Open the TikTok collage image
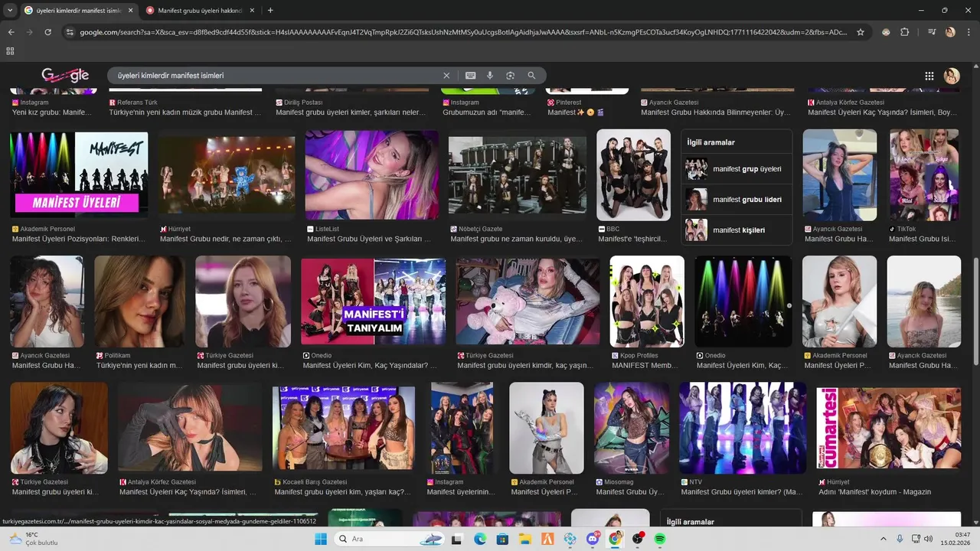 [x=924, y=175]
